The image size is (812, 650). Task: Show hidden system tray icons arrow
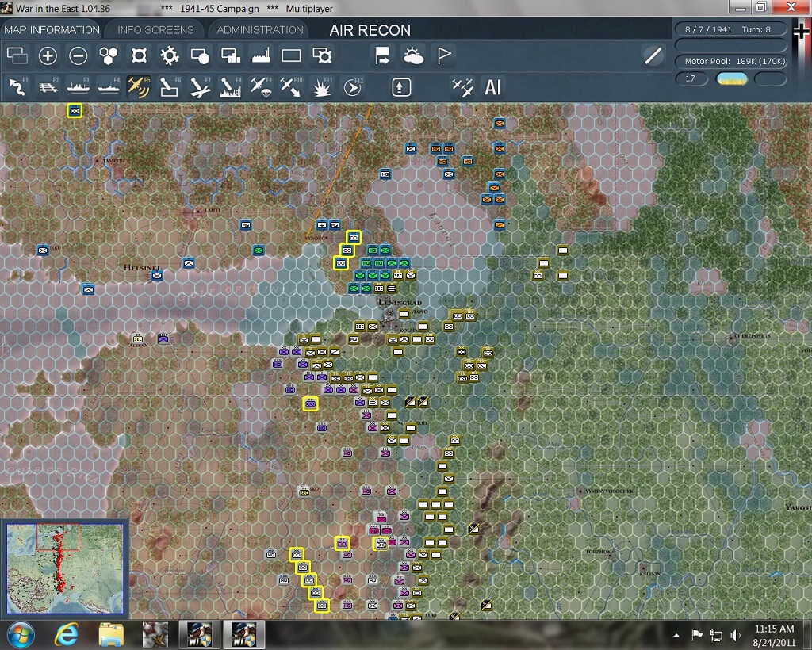click(676, 635)
